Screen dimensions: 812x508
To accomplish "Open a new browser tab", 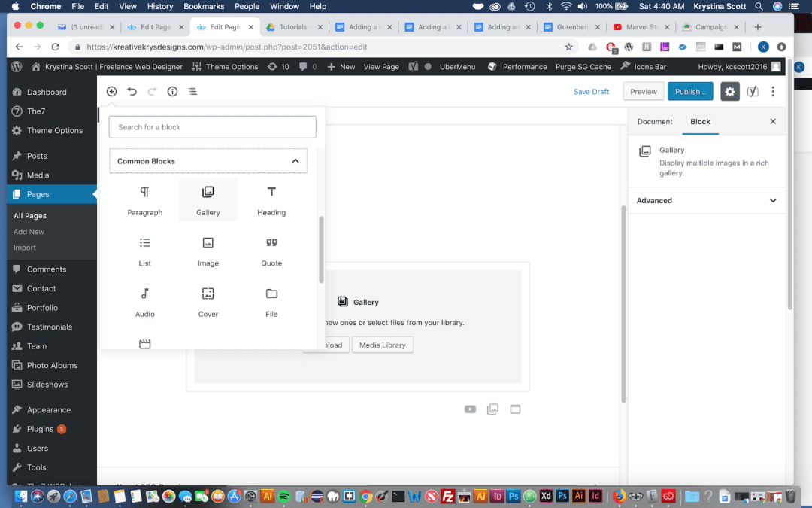I will click(758, 27).
